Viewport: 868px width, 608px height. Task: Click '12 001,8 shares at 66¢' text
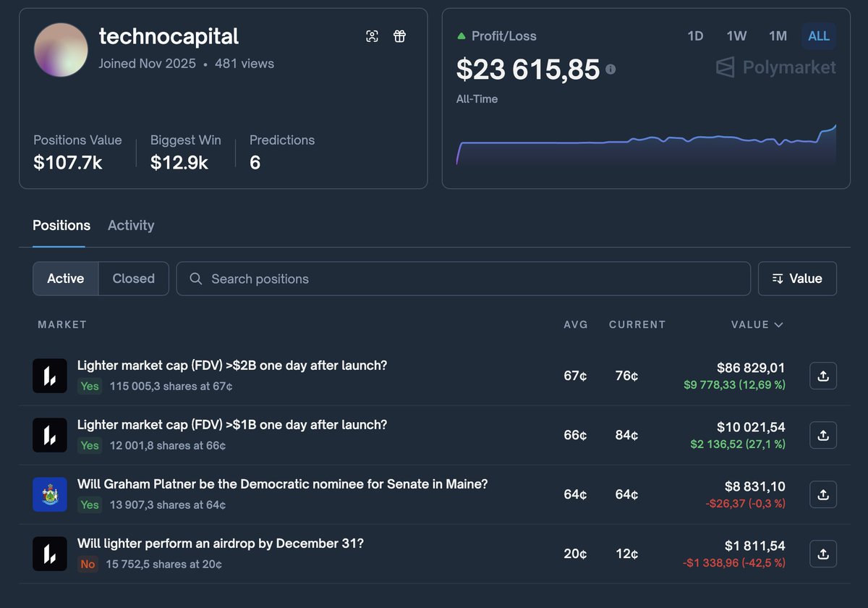[x=168, y=446]
